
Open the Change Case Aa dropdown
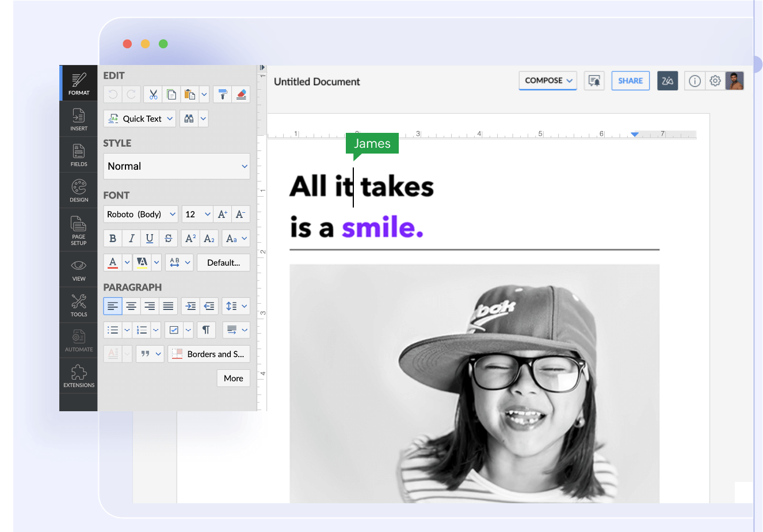coord(236,238)
